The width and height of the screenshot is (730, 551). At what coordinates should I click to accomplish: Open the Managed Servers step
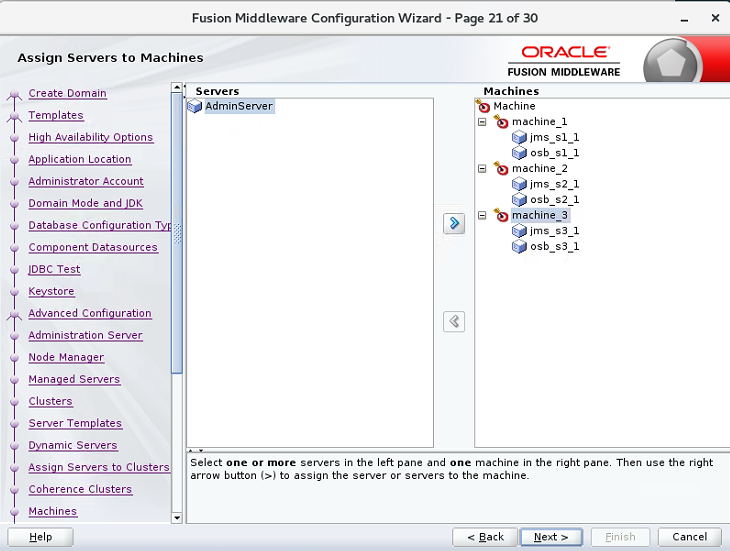point(74,379)
